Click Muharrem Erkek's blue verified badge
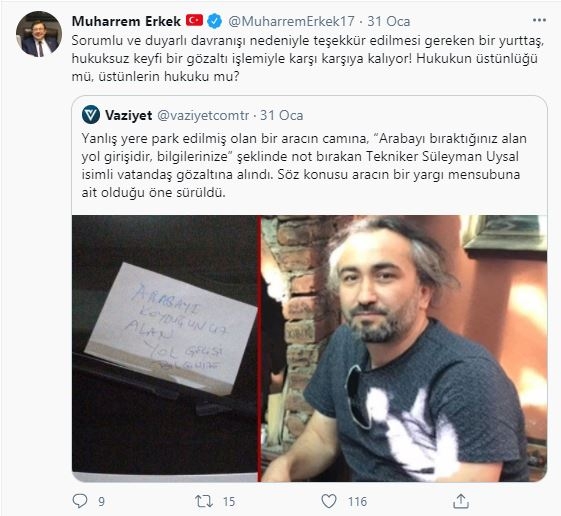561x516 pixels. (214, 21)
